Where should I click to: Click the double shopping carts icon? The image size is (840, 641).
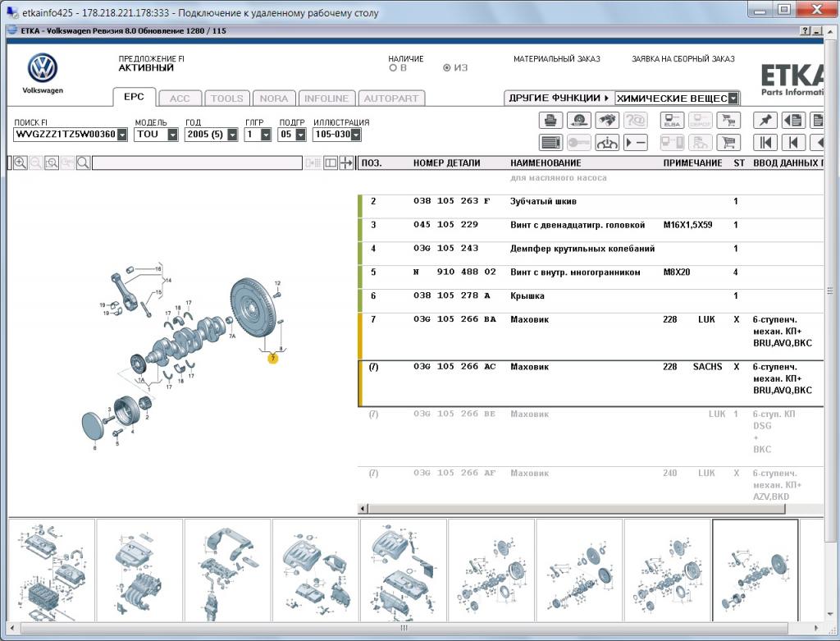tap(728, 120)
